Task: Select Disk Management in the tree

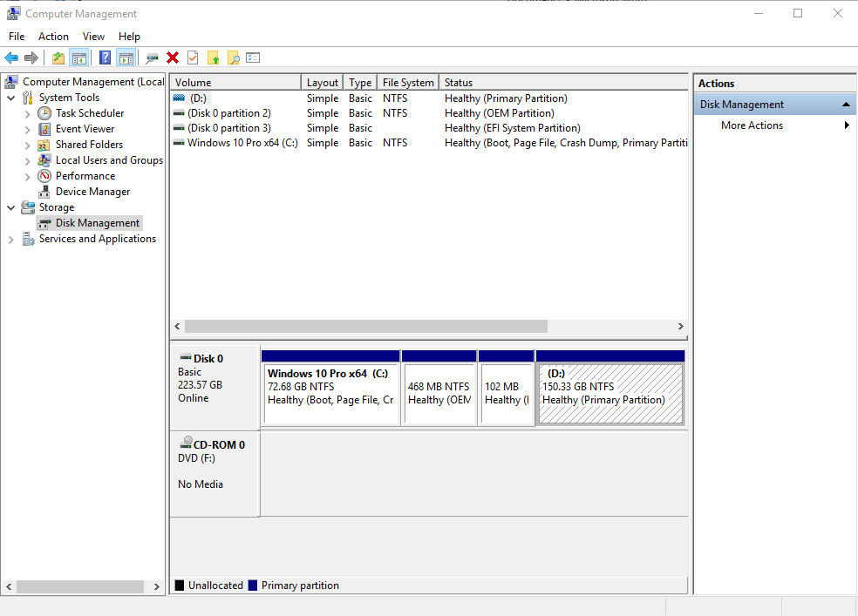Action: click(x=98, y=223)
